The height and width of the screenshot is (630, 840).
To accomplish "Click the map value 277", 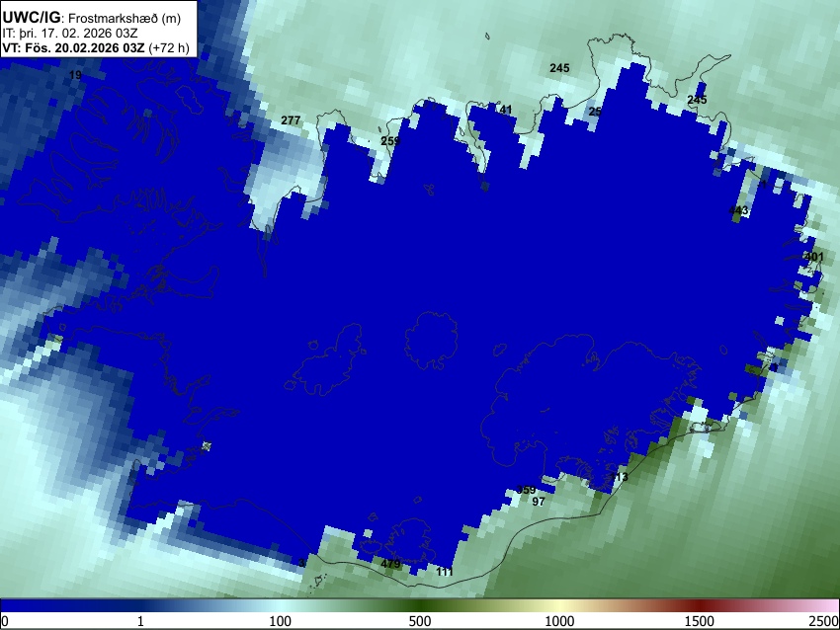I will click(x=291, y=120).
